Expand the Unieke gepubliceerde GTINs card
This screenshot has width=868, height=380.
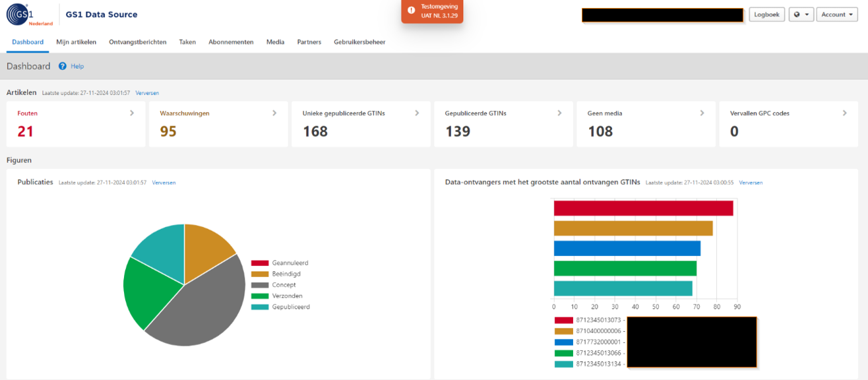[x=417, y=113]
